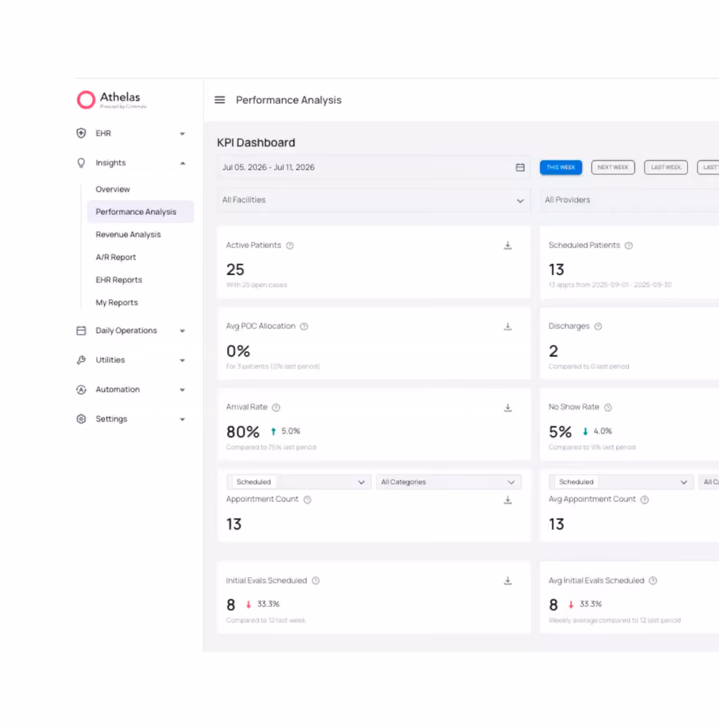
Task: Show Avg POC Allocation help tooltip
Action: click(304, 326)
